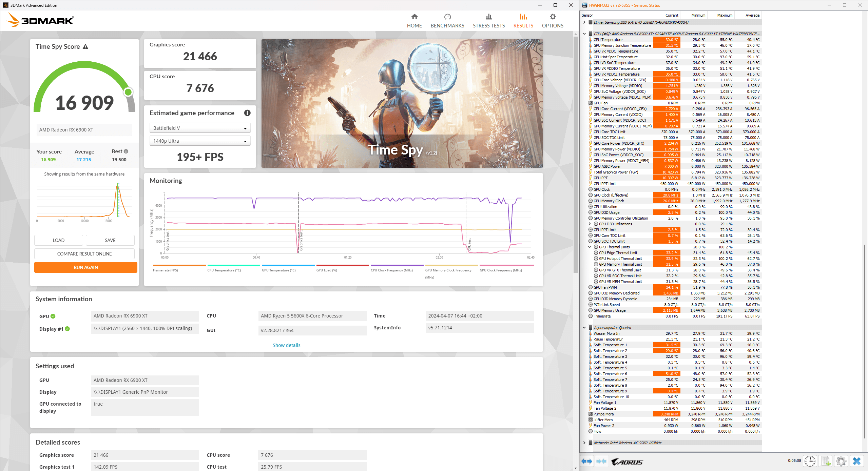Select the Wasser Mora In row
Viewport: 868px width, 471px height.
coord(674,333)
